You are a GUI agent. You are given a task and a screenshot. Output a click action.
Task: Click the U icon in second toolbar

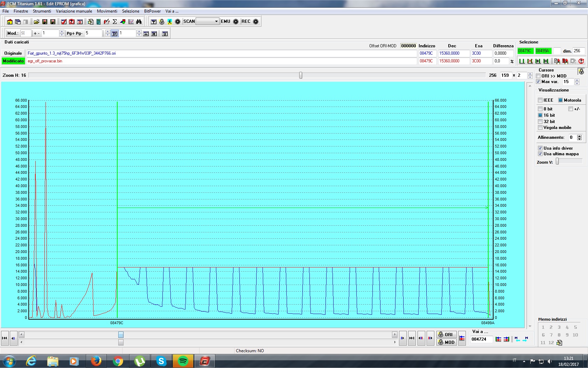[165, 34]
